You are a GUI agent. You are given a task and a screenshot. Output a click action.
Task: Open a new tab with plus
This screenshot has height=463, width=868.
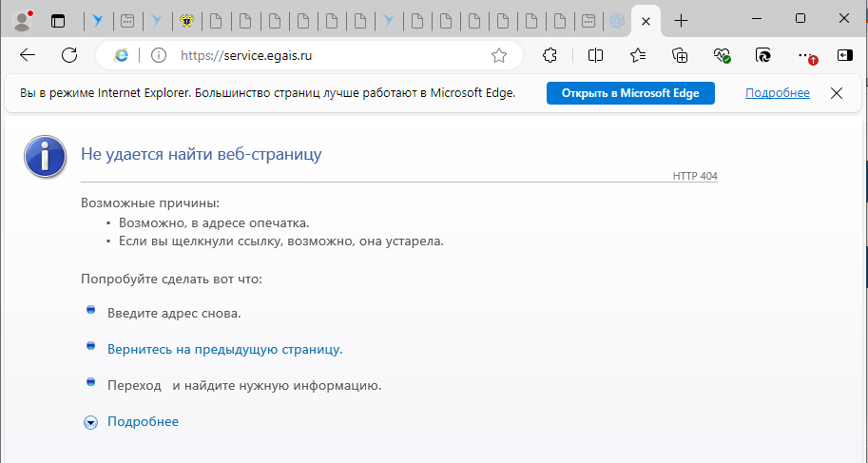[681, 20]
